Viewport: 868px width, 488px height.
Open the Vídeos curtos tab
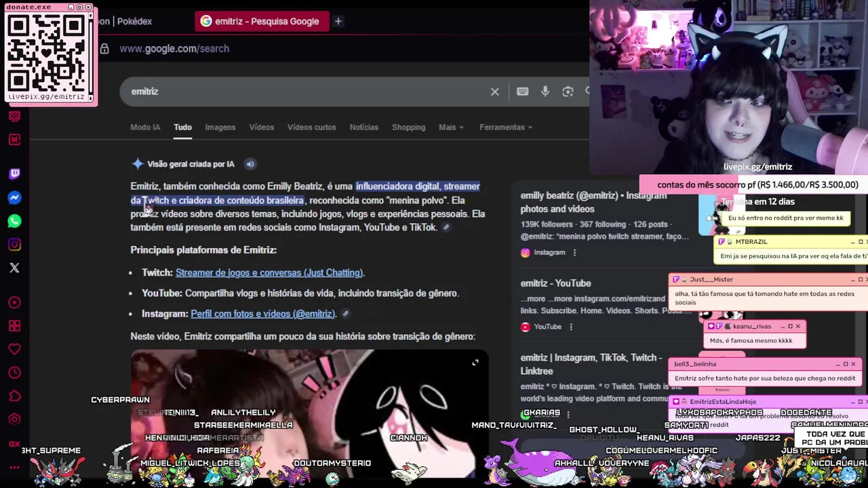pos(311,127)
